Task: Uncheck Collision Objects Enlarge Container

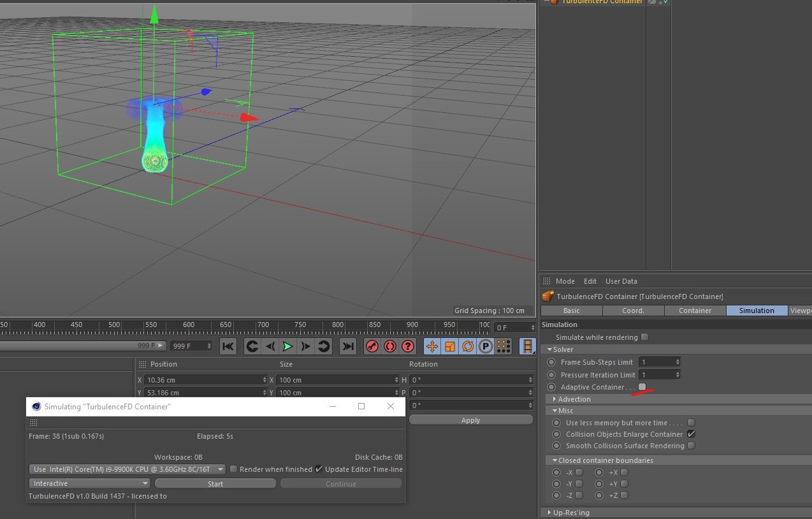Action: 691,434
